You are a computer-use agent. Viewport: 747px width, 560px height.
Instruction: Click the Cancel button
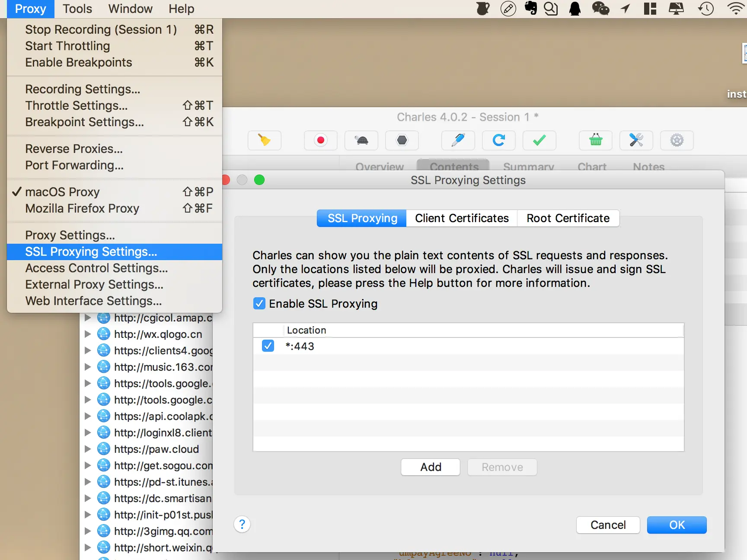pyautogui.click(x=608, y=525)
